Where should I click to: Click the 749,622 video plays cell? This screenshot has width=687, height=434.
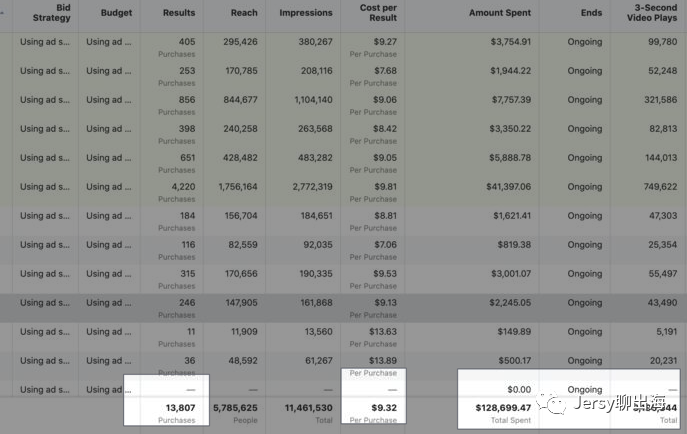(x=654, y=186)
